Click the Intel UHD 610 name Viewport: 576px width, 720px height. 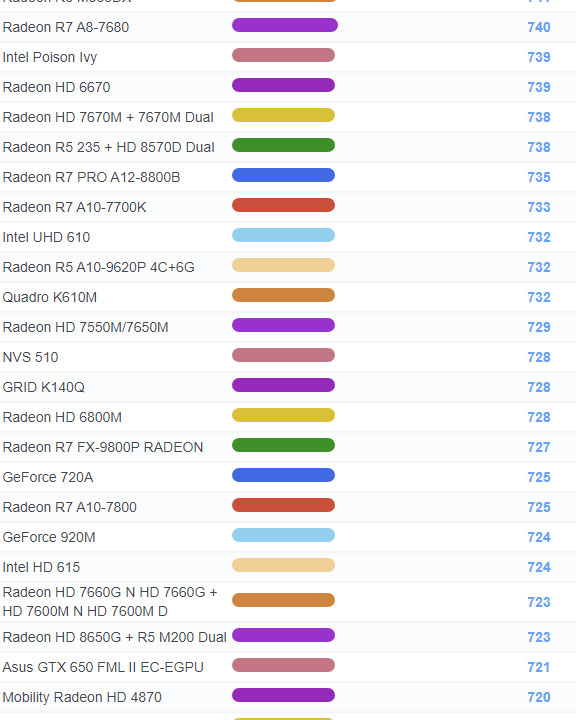46,237
